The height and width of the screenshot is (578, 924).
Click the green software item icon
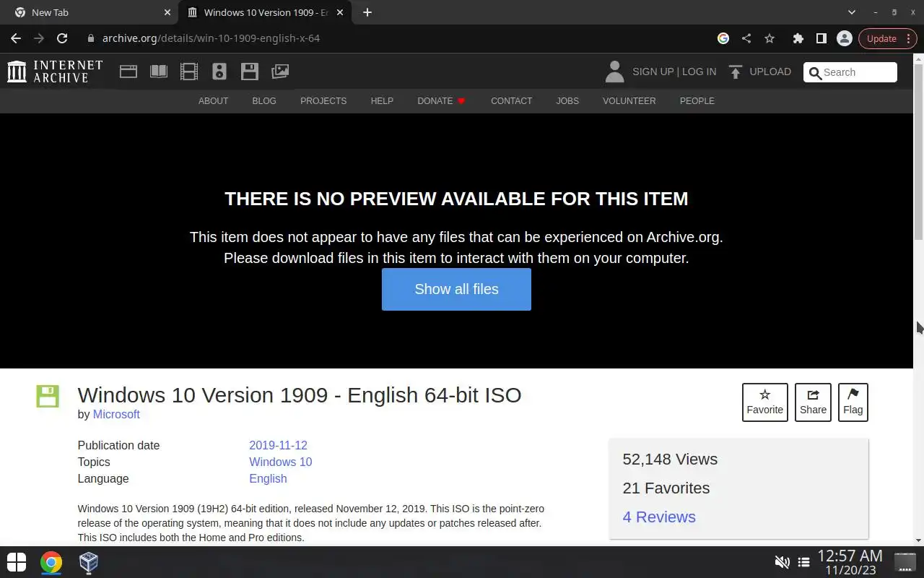coord(48,397)
